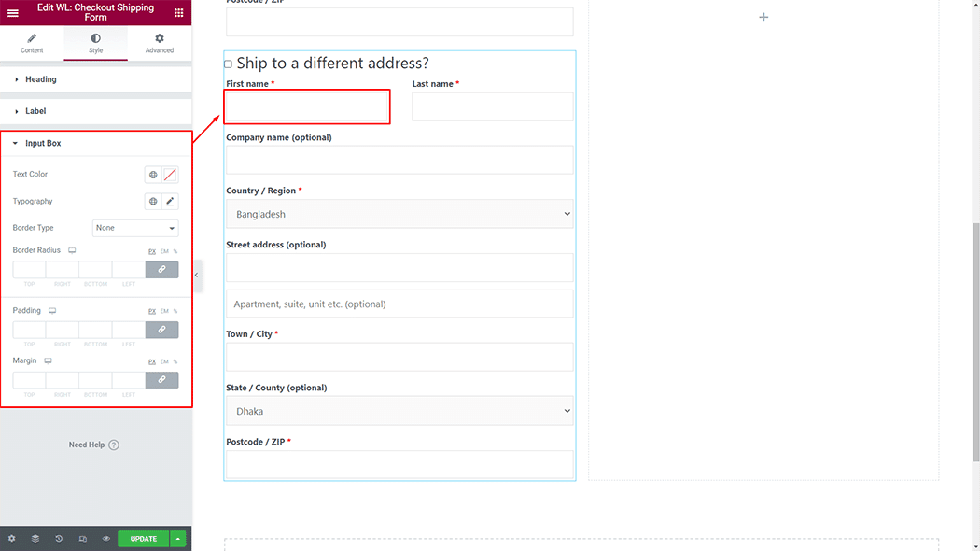Open the hamburger menu in panel header
This screenshot has height=551, width=980.
click(12, 13)
